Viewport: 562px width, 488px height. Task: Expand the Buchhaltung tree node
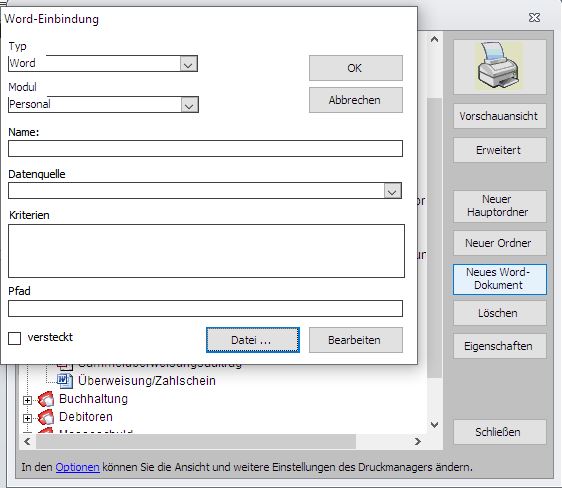27,400
